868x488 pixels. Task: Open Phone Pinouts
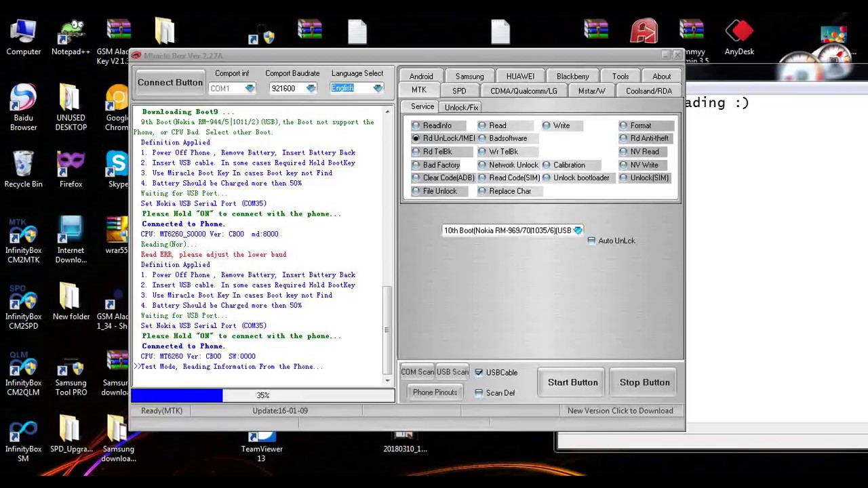435,392
